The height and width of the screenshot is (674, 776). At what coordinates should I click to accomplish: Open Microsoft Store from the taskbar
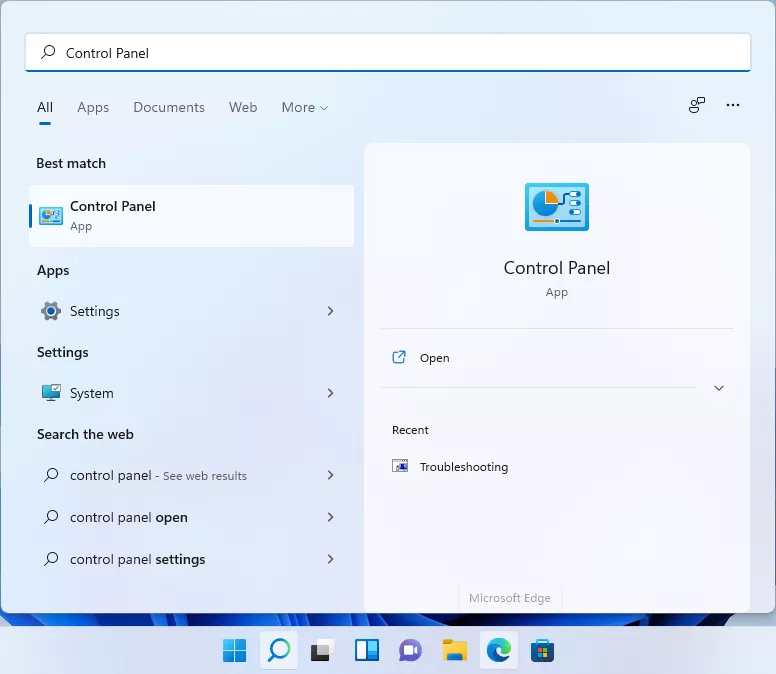click(543, 651)
